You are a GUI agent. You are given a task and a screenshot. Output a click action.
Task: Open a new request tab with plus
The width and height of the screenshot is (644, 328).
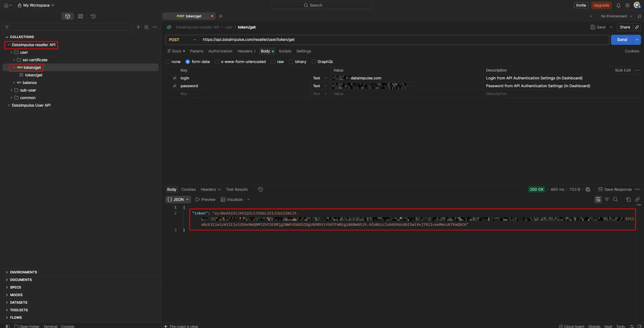coord(221,16)
